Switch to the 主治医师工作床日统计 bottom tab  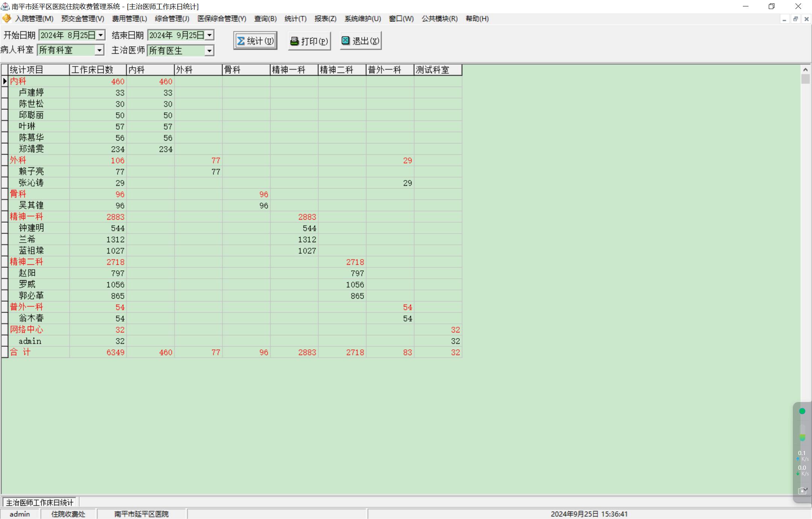tap(39, 502)
